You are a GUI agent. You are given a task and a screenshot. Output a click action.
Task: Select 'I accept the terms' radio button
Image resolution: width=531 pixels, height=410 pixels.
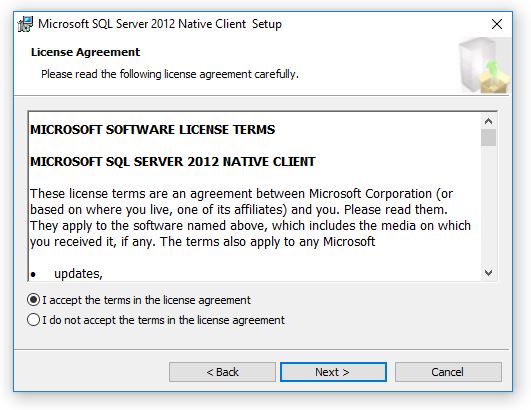click(34, 300)
